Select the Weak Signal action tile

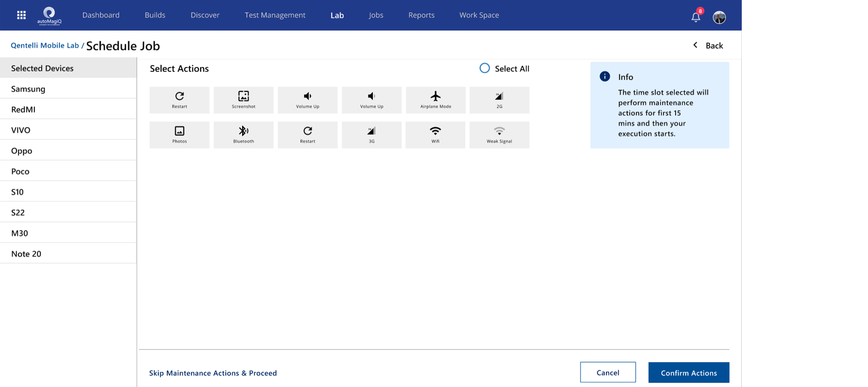pos(500,135)
